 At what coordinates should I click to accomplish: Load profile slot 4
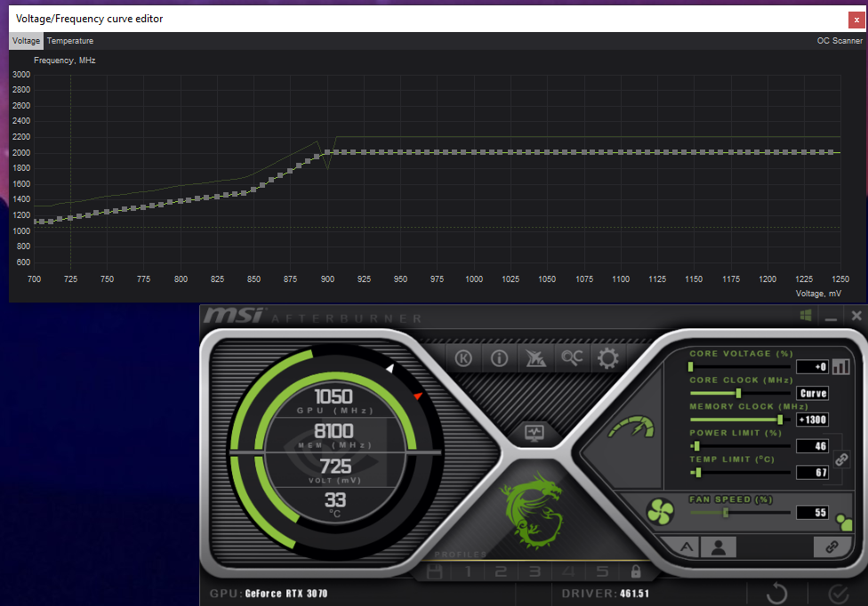(x=568, y=571)
